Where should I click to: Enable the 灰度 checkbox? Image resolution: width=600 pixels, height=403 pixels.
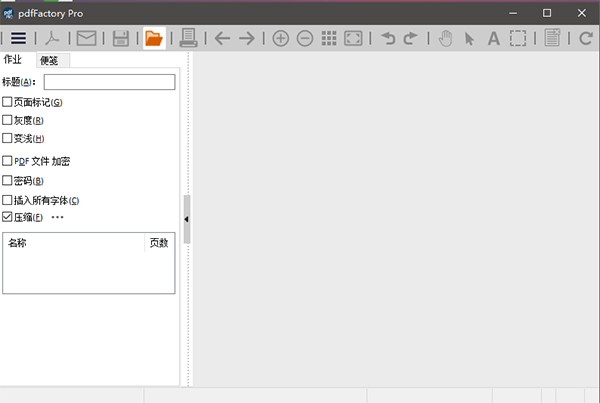[x=7, y=120]
